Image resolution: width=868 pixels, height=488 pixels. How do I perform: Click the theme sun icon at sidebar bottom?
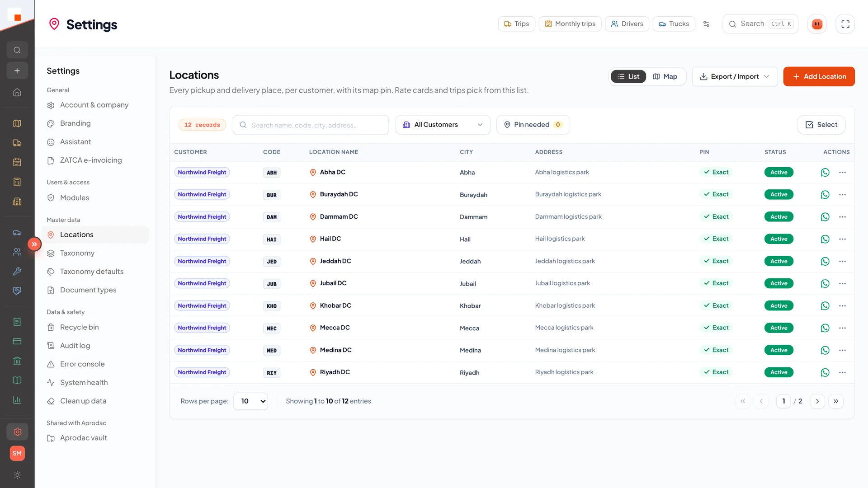pyautogui.click(x=17, y=475)
